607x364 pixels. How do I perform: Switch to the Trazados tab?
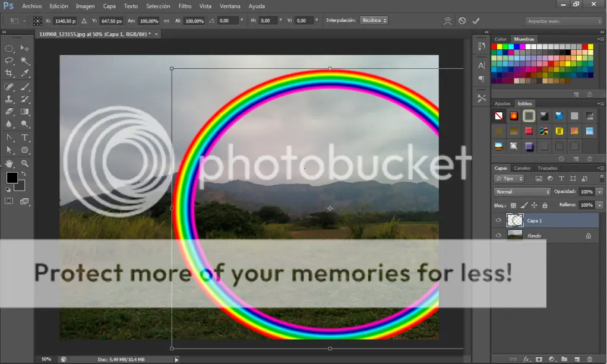(x=548, y=168)
